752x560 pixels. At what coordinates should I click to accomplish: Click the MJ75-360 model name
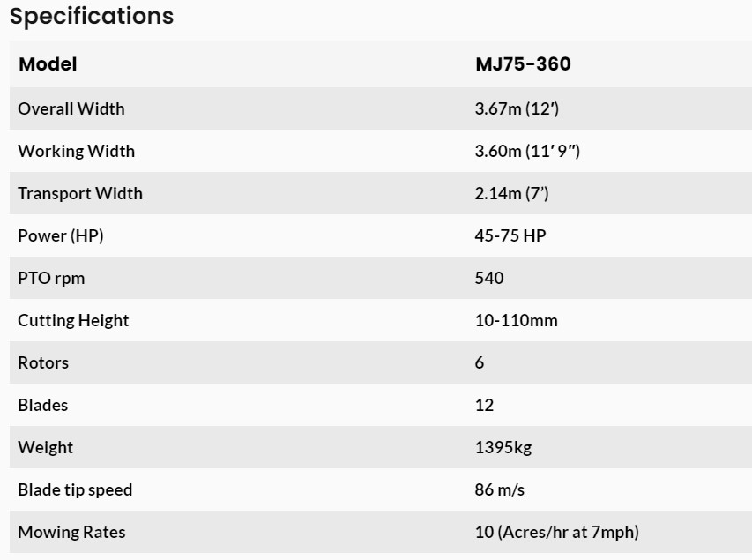(x=523, y=63)
